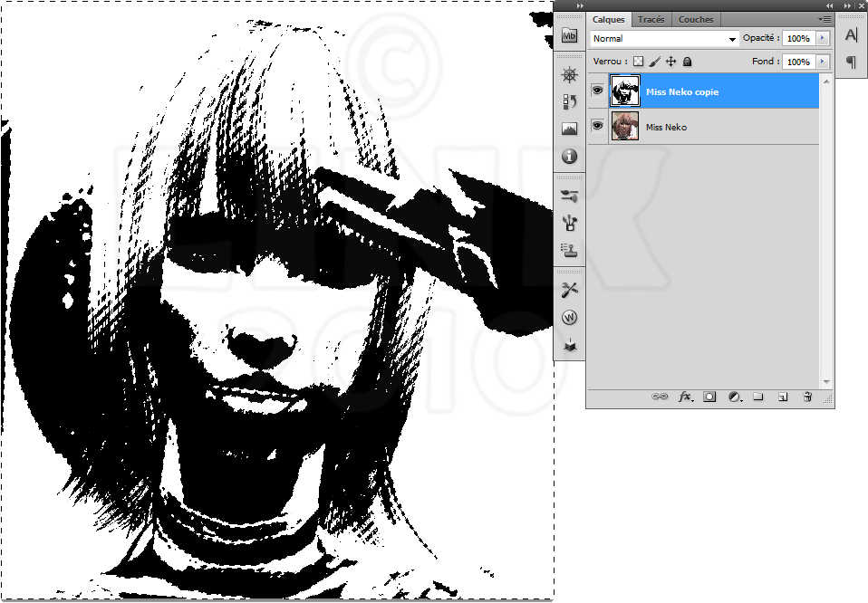Switch to the Couches tab

695,19
